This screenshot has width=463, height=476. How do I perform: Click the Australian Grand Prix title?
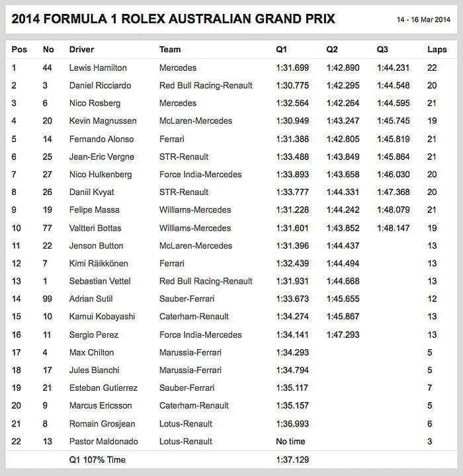coord(173,19)
